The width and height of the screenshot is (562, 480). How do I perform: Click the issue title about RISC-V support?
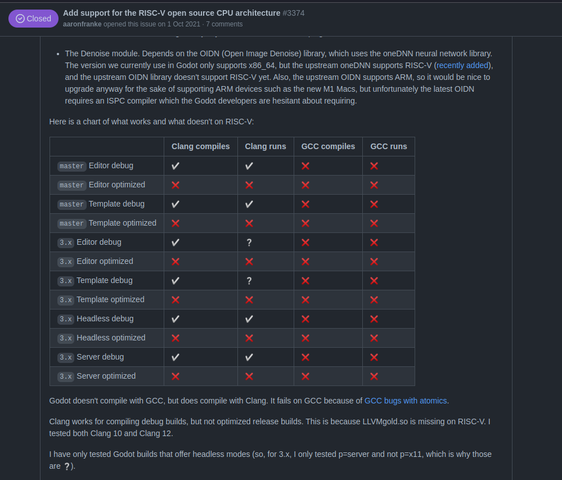pyautogui.click(x=172, y=13)
